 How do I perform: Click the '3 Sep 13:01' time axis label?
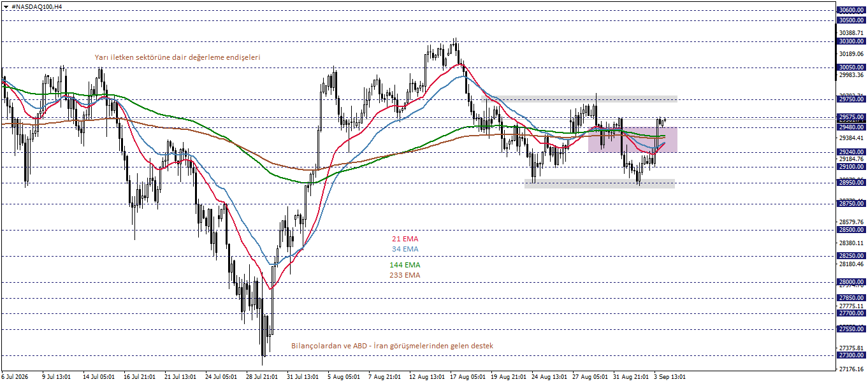point(670,377)
